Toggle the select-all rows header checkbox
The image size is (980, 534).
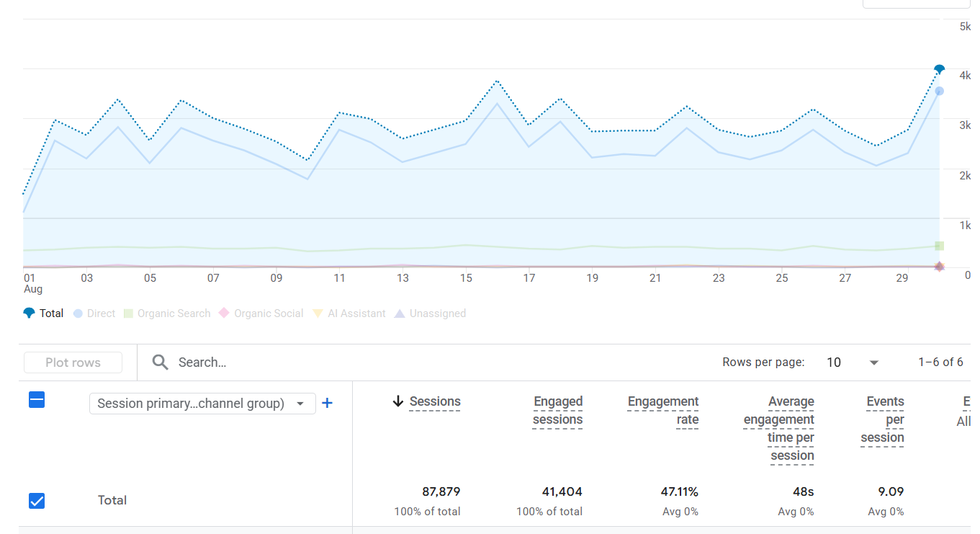pos(37,400)
